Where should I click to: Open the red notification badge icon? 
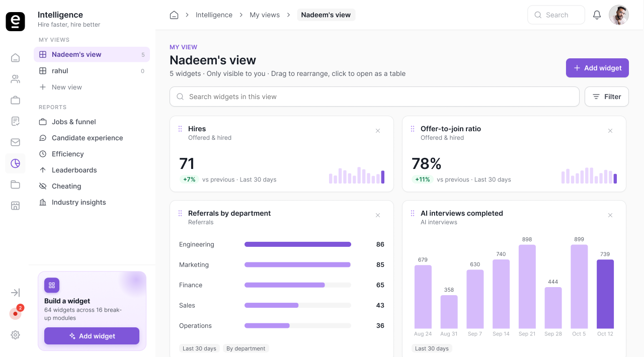(15, 314)
